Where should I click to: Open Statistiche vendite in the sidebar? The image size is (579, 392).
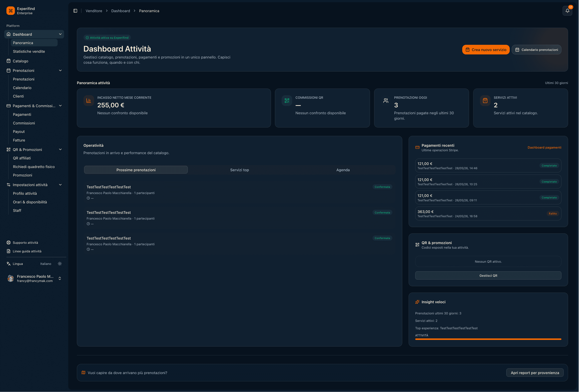(x=34, y=51)
